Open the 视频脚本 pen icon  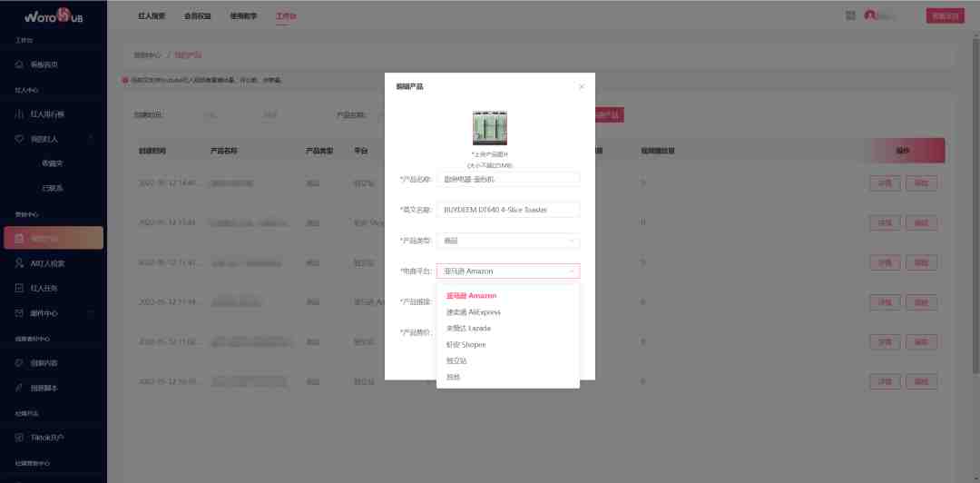pos(19,388)
